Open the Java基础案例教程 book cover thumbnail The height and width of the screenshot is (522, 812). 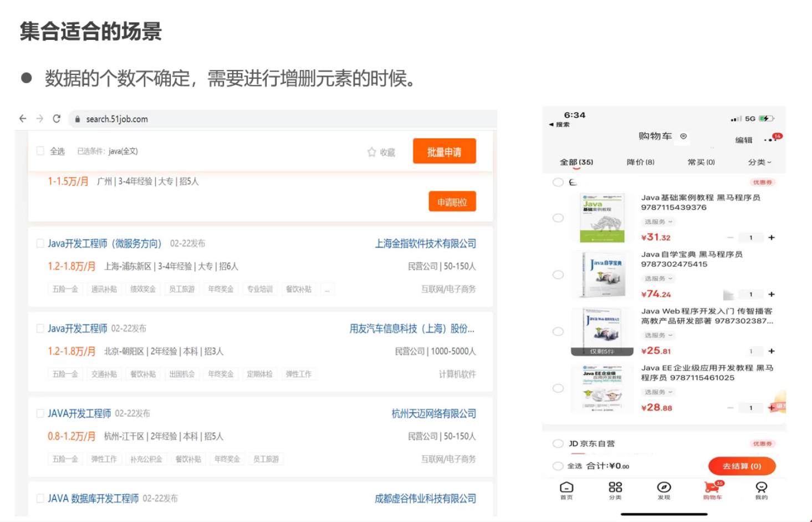pos(602,217)
